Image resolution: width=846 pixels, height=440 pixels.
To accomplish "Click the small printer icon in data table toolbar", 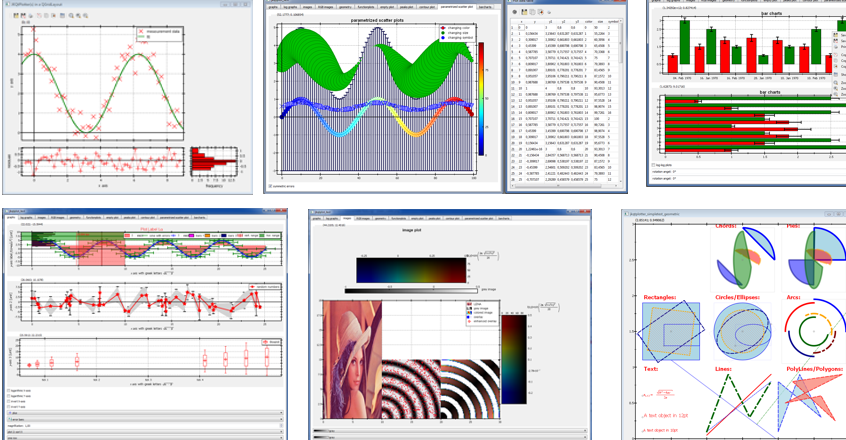I will (549, 12).
